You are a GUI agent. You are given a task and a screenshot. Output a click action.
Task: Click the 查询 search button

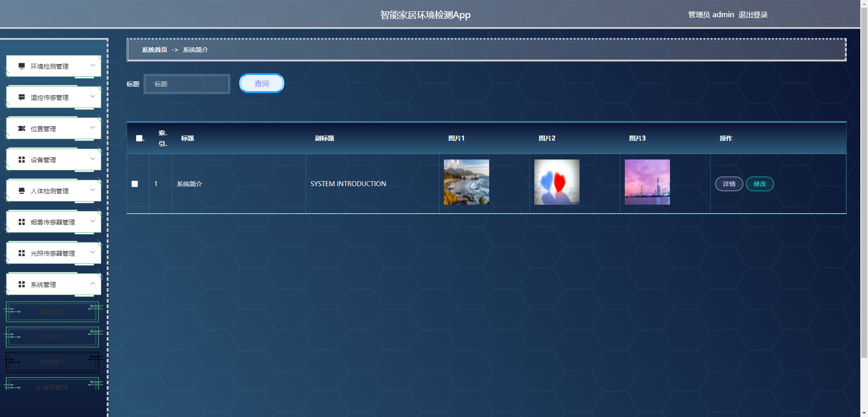(x=261, y=83)
